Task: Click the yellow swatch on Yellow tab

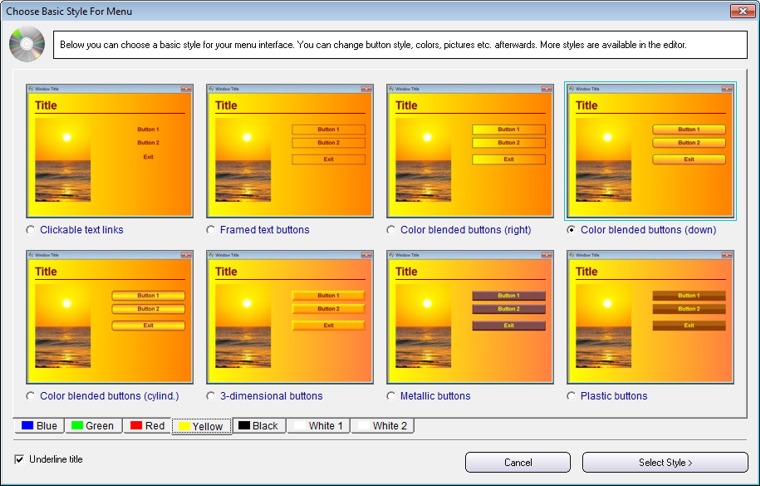Action: [x=184, y=426]
